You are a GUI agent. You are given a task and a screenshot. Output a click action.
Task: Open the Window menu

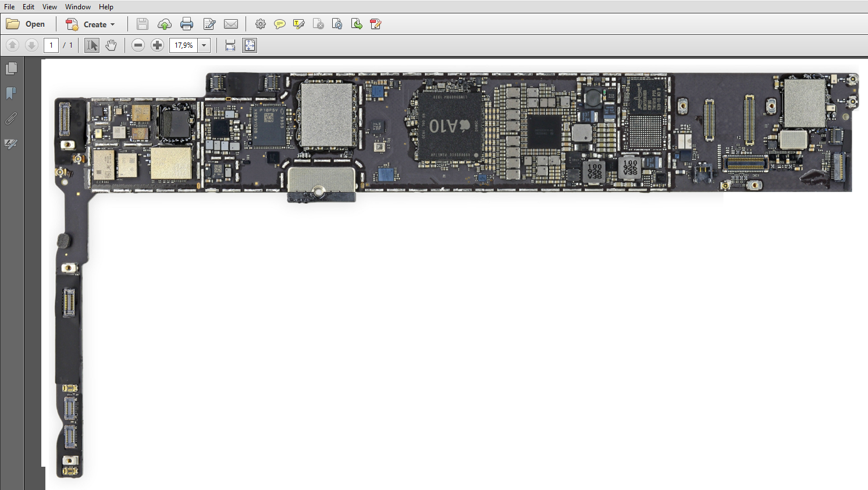point(77,6)
